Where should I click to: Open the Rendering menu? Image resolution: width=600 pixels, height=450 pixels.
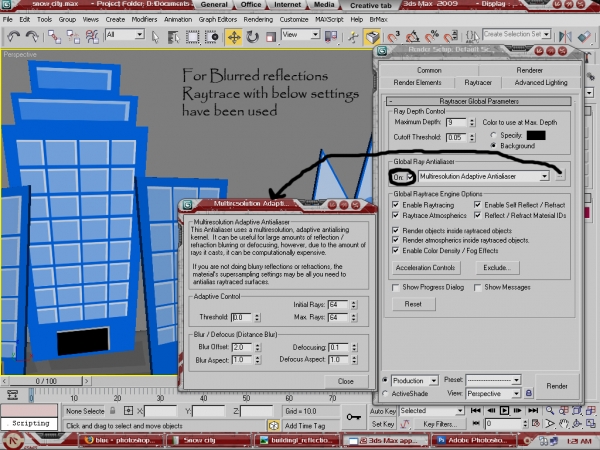pos(258,19)
